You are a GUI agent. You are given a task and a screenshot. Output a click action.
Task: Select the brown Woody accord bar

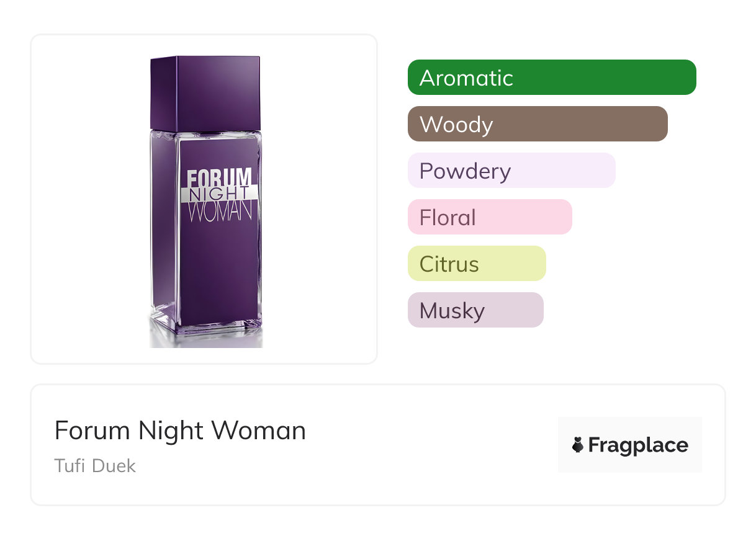(x=537, y=124)
